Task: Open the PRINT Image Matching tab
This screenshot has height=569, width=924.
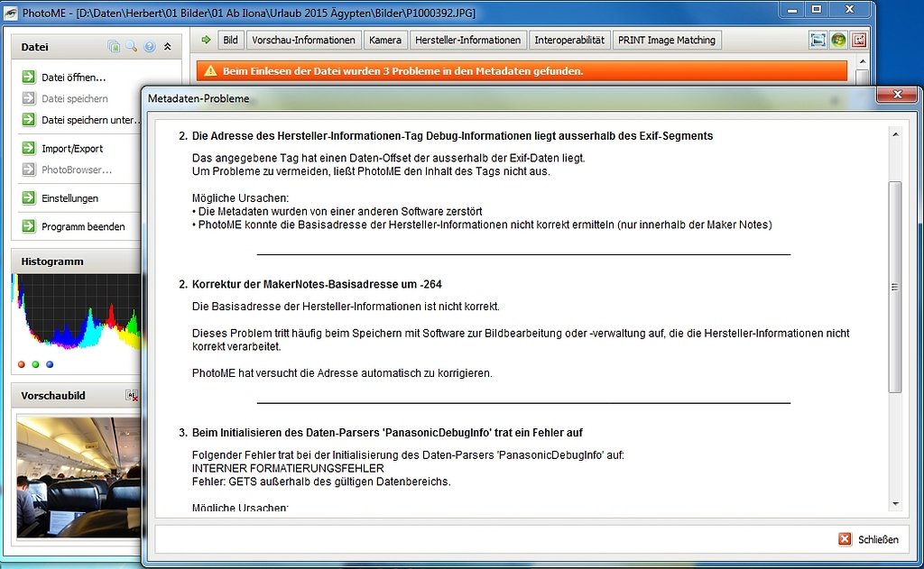Action: coord(667,40)
